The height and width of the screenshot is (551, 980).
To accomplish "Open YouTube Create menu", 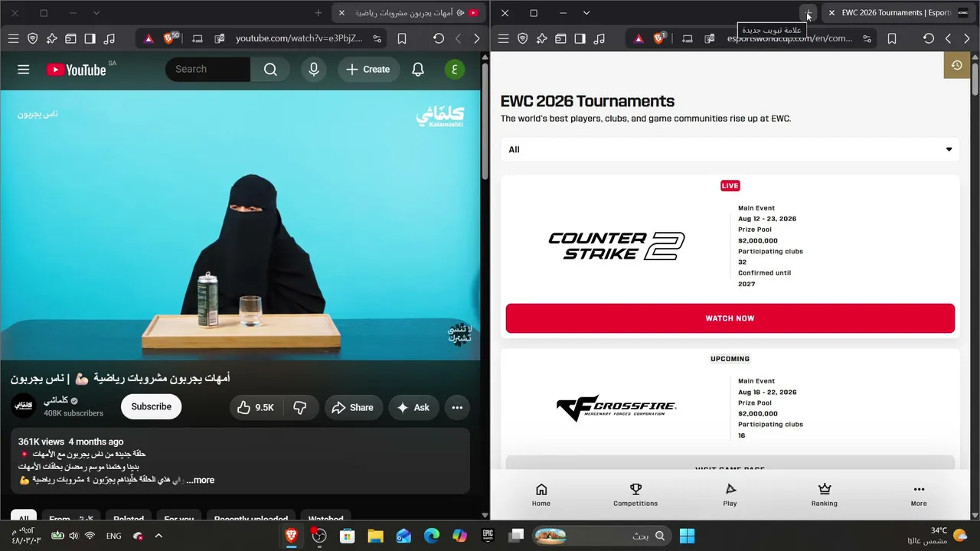I will tap(368, 70).
